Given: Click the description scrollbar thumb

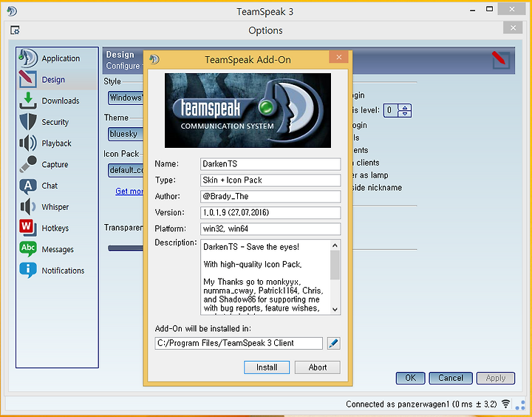Looking at the screenshot, I should click(335, 265).
